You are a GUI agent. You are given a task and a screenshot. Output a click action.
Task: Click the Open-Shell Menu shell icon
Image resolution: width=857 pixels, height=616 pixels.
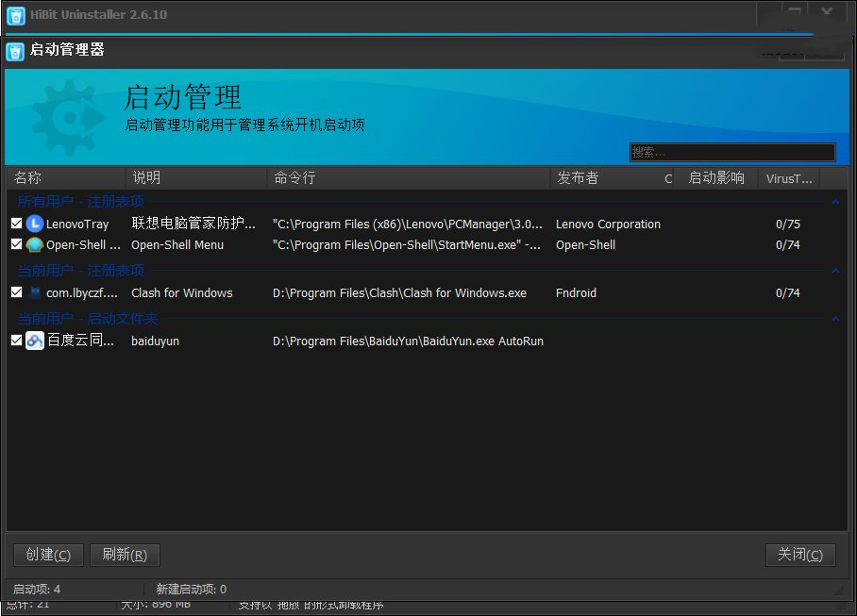[35, 244]
